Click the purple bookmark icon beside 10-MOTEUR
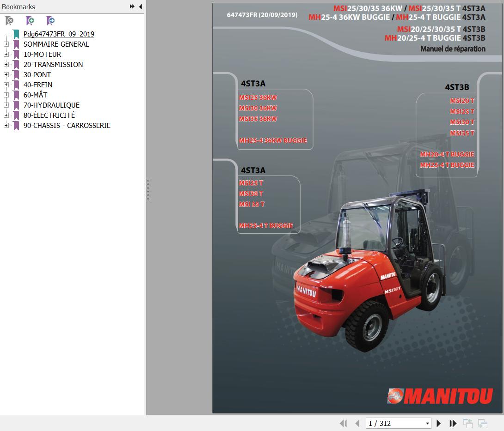504x431 pixels. tap(16, 54)
